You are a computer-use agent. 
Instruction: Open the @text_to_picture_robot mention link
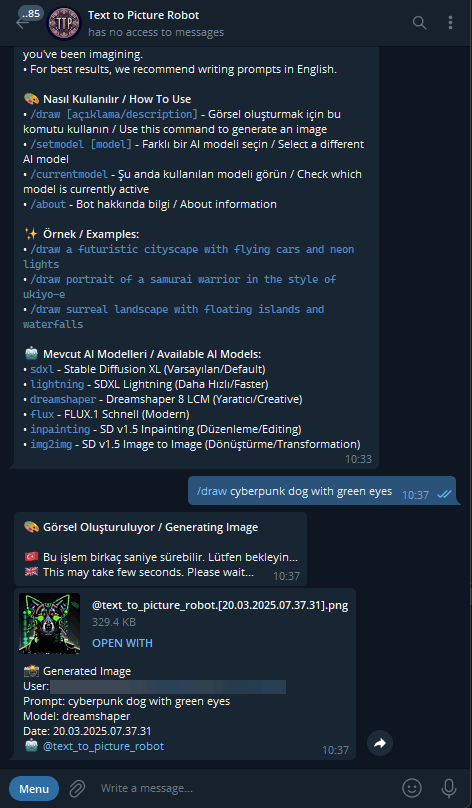pos(104,746)
